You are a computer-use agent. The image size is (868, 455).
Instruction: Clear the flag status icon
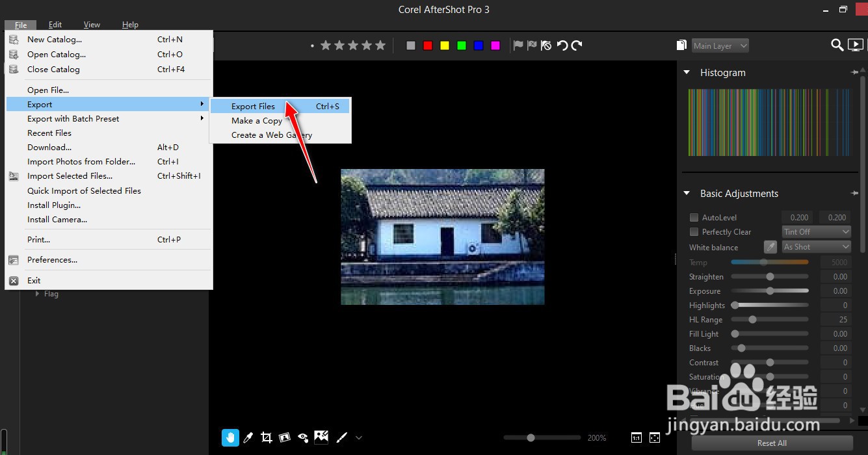[x=546, y=45]
